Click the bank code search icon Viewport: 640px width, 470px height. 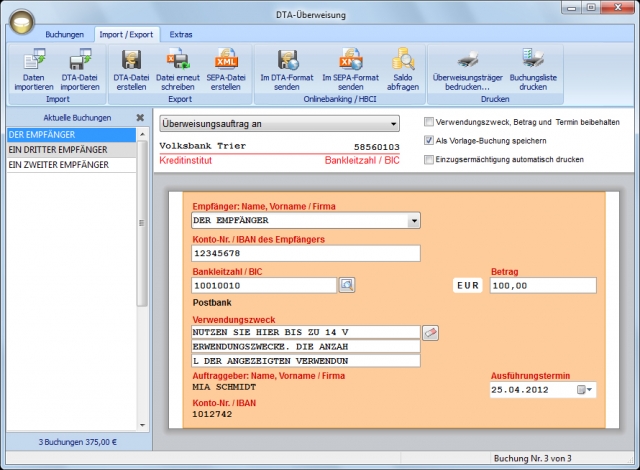[347, 285]
